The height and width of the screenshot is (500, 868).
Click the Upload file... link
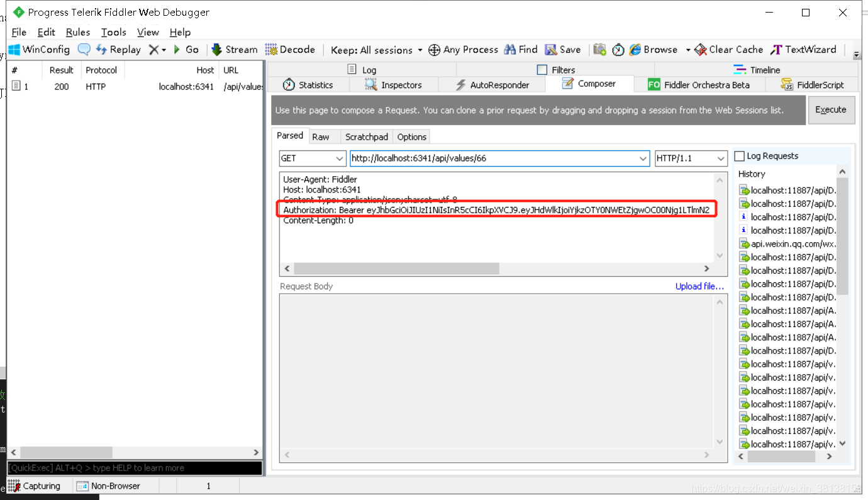pos(699,286)
